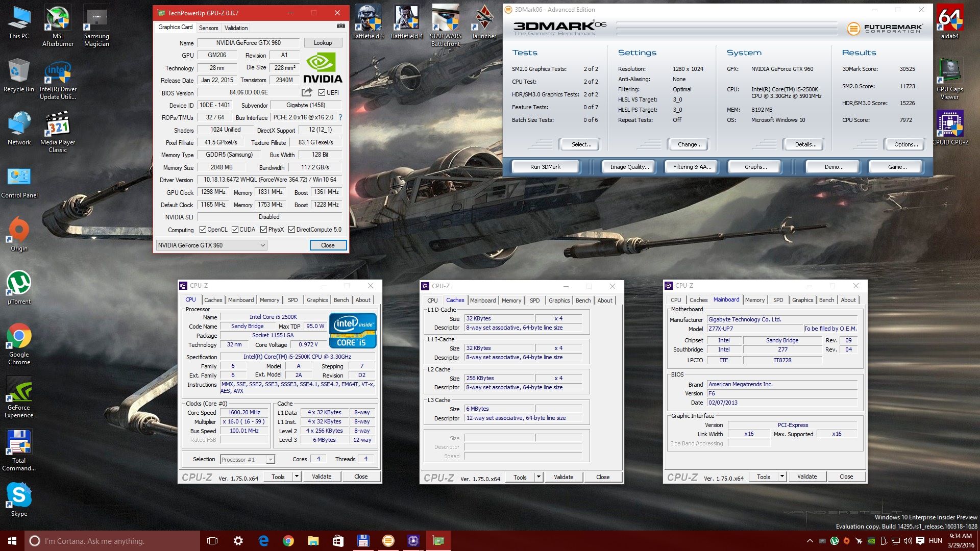The image size is (980, 551).
Task: Click the BIOS share/export icon
Action: click(307, 92)
